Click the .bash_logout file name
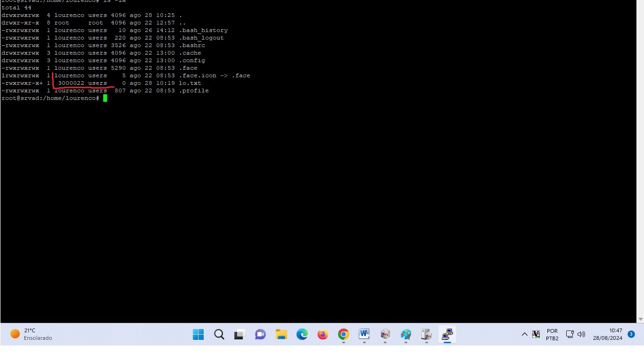Image resolution: width=644 pixels, height=362 pixels. 201,38
